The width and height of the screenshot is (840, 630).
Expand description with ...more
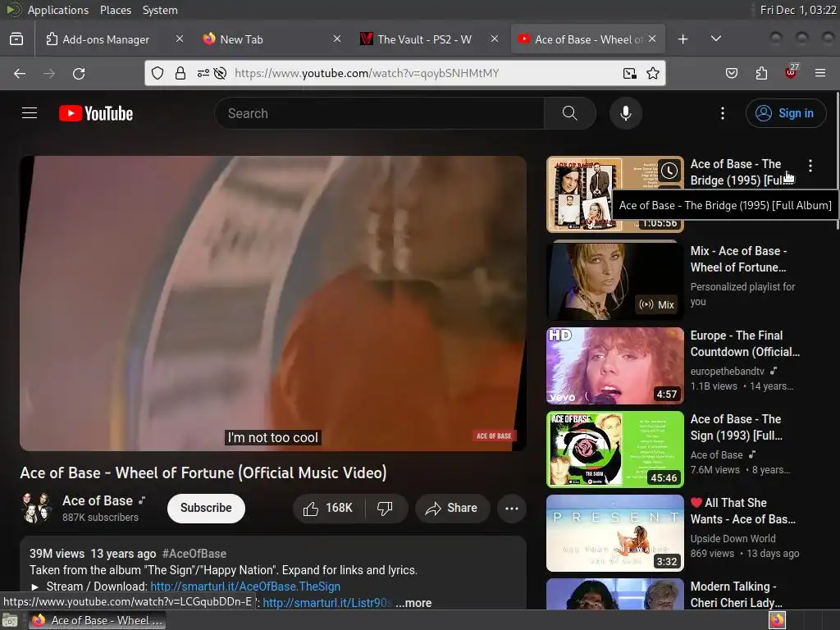(413, 603)
